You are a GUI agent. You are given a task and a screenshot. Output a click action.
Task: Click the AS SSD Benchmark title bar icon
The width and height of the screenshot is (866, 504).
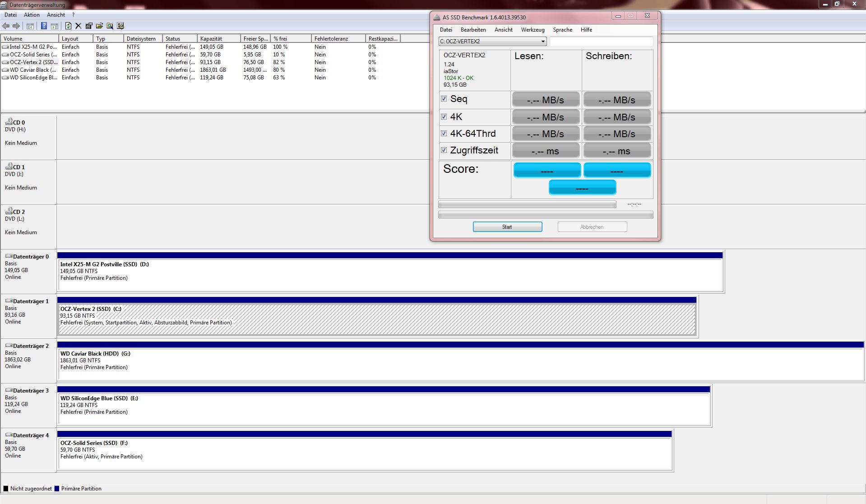pyautogui.click(x=436, y=17)
